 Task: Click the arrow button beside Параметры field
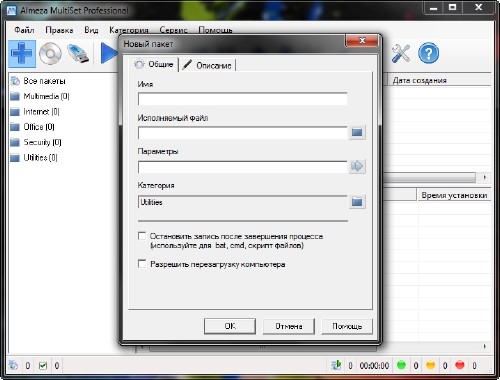point(357,166)
